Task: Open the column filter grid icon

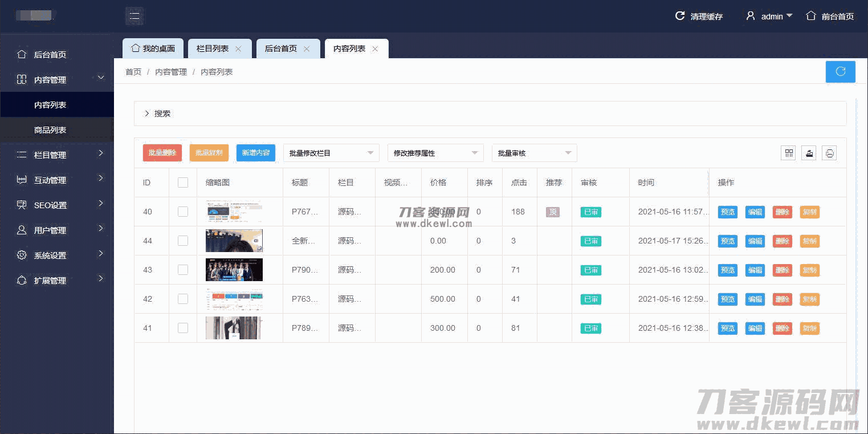Action: pyautogui.click(x=788, y=153)
